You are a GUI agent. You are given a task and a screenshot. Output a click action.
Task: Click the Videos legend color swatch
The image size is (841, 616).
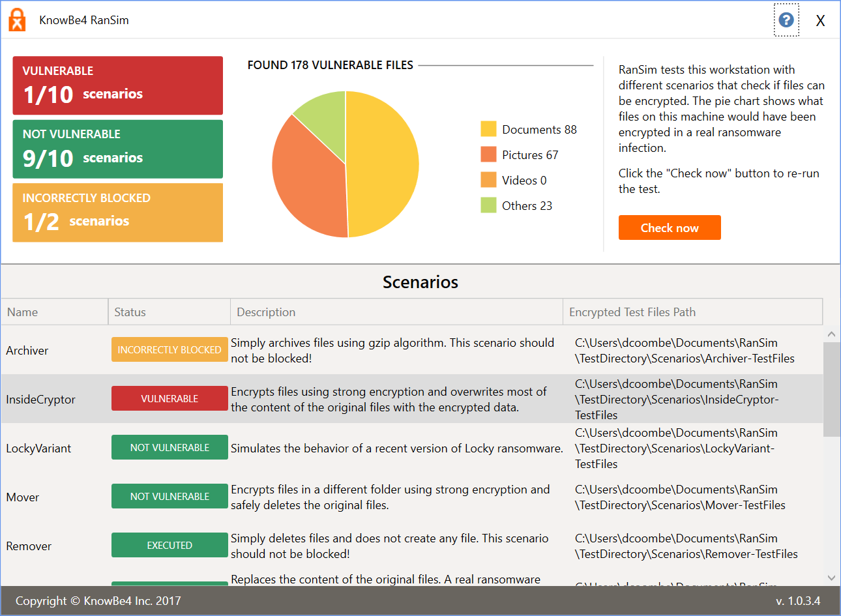click(x=488, y=180)
